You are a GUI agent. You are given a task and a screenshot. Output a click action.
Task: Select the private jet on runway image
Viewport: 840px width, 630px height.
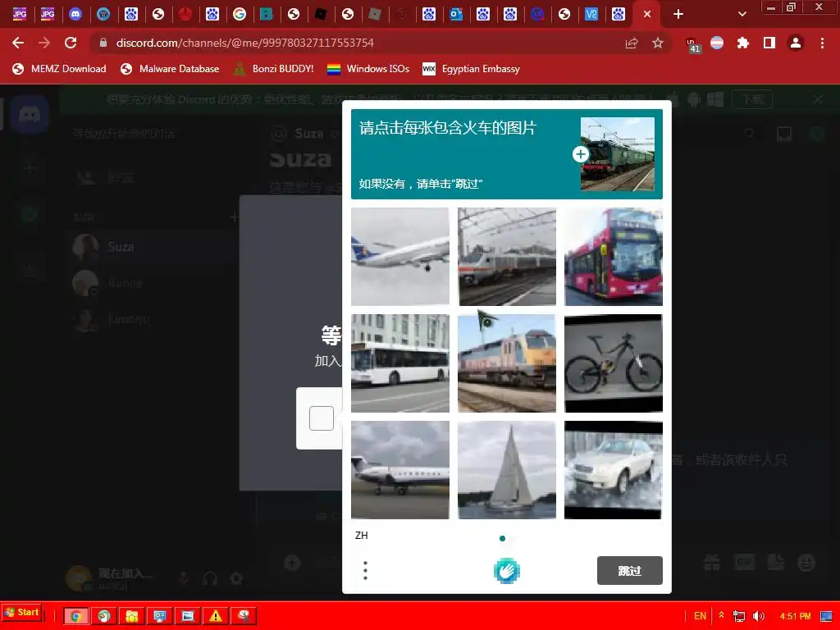400,470
